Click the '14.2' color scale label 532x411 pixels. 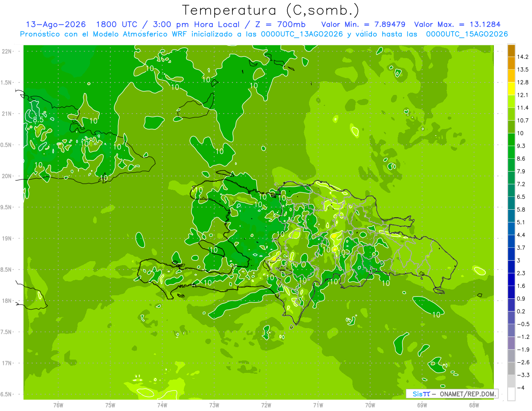pos(523,57)
